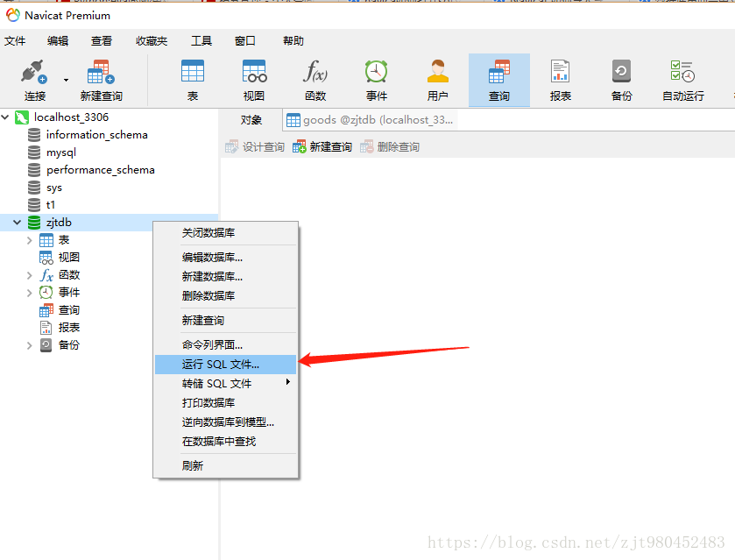
Task: Choose 在数据库中查找 from context menu
Action: click(x=225, y=442)
